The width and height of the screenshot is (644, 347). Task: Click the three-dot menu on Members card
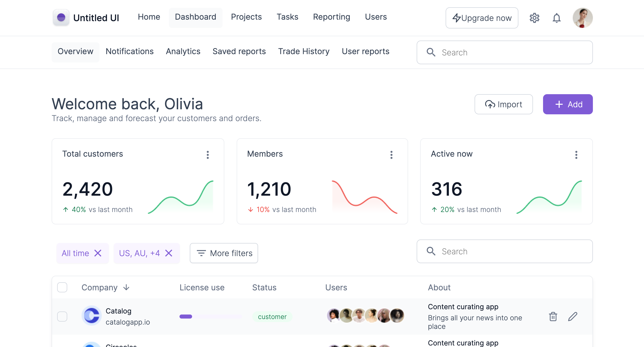391,155
